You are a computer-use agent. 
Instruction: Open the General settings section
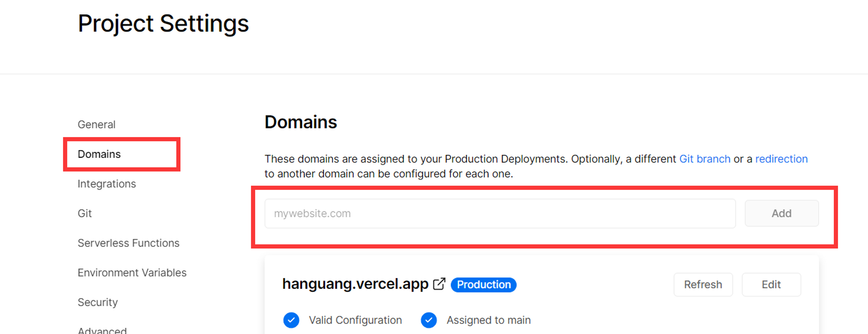96,124
